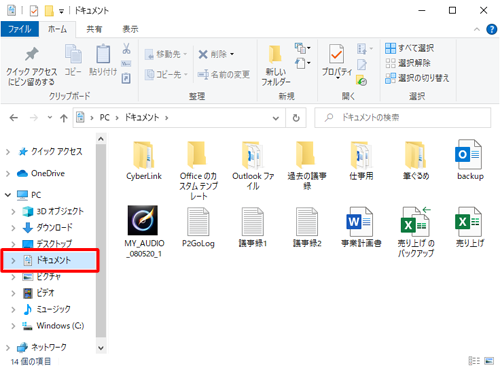Viewport: 500px width, 370px height.
Task: Go up one folder level arrow
Action: click(64, 118)
